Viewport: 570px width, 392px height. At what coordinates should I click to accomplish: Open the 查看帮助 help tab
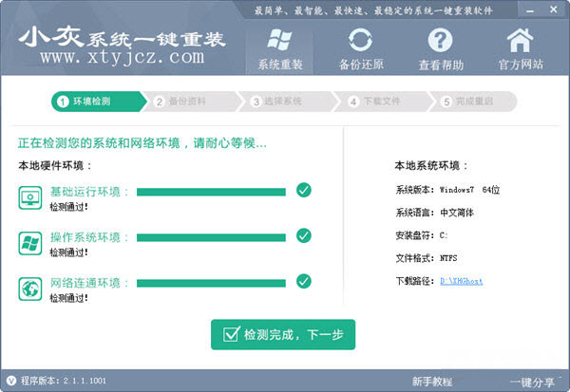[x=441, y=50]
